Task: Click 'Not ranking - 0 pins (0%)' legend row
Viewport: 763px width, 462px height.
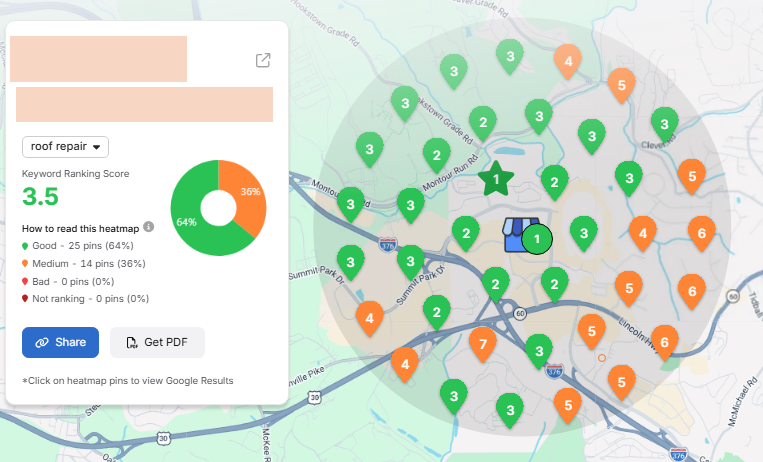Action: pyautogui.click(x=86, y=298)
